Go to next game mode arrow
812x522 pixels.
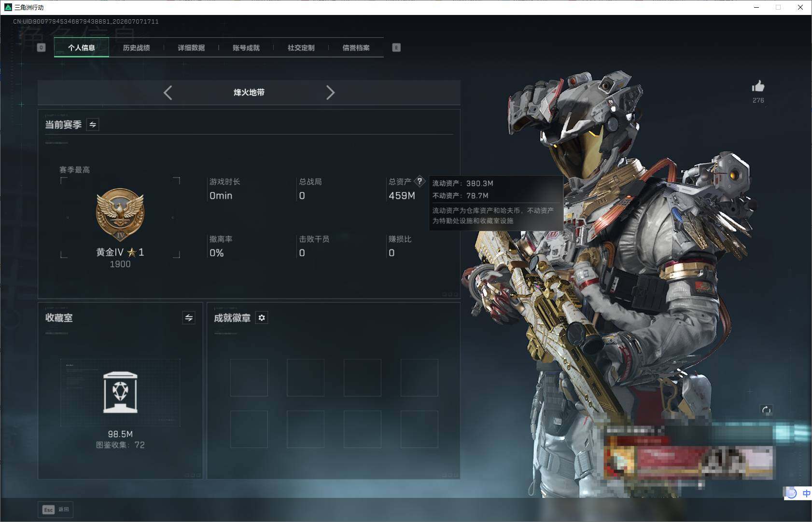pos(330,93)
